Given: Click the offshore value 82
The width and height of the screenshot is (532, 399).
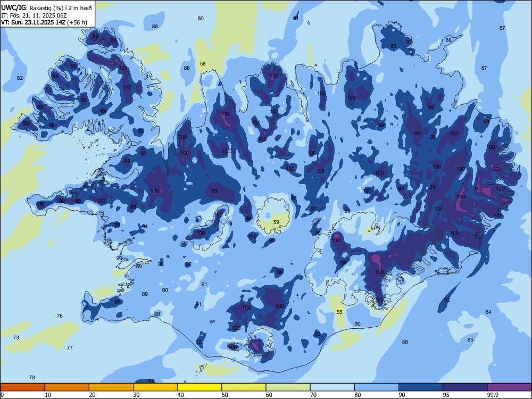Looking at the screenshot, I should click(x=20, y=78).
